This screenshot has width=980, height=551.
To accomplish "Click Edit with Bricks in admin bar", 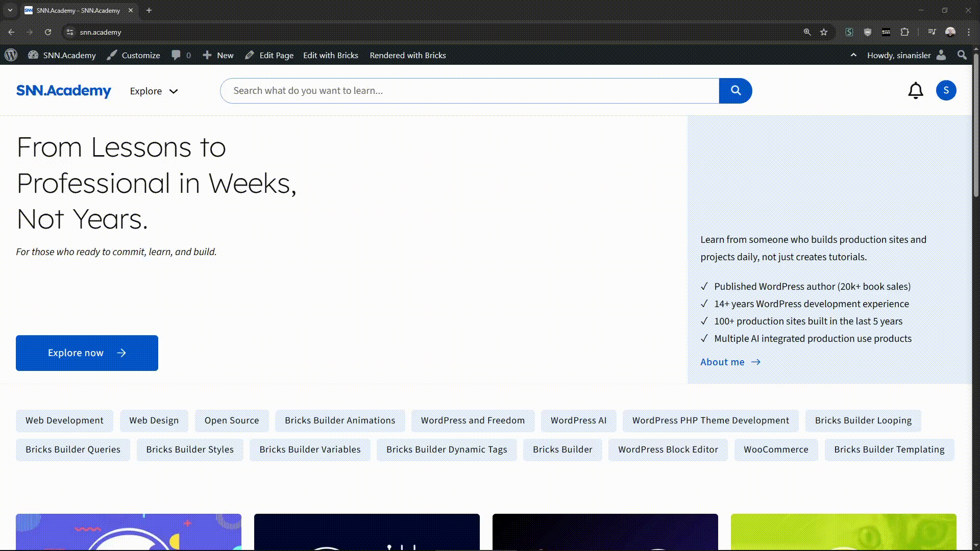I will point(330,55).
